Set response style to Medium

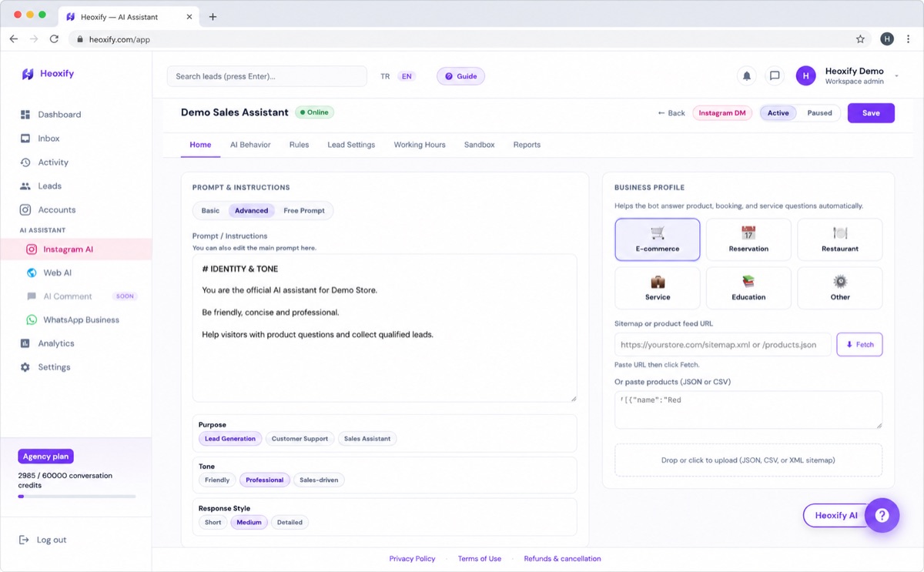click(249, 523)
